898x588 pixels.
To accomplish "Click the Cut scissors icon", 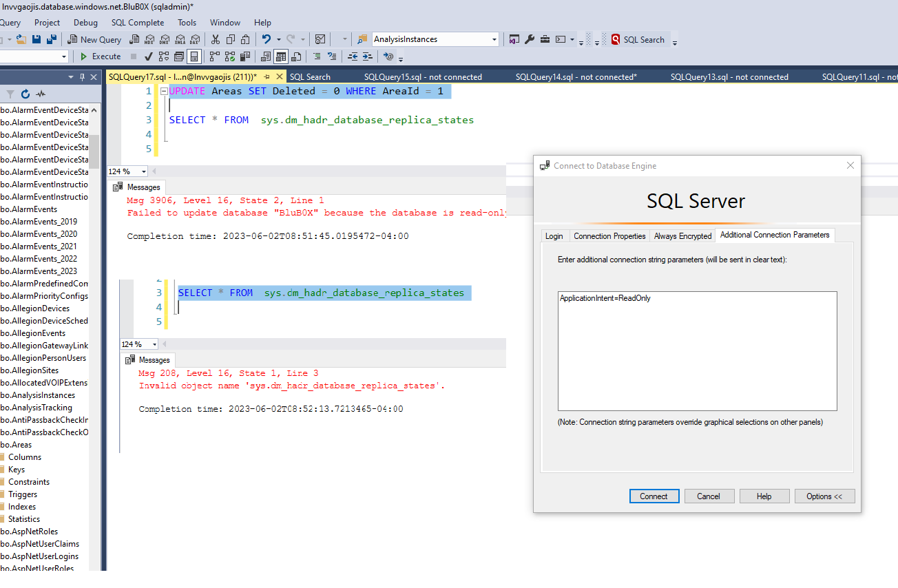I will (x=216, y=39).
